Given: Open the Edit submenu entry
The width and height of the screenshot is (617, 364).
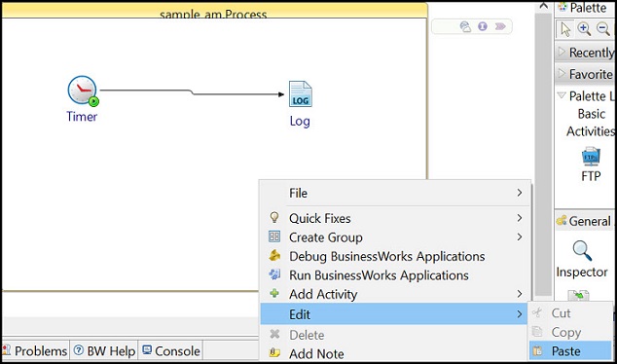Looking at the screenshot, I should [394, 314].
